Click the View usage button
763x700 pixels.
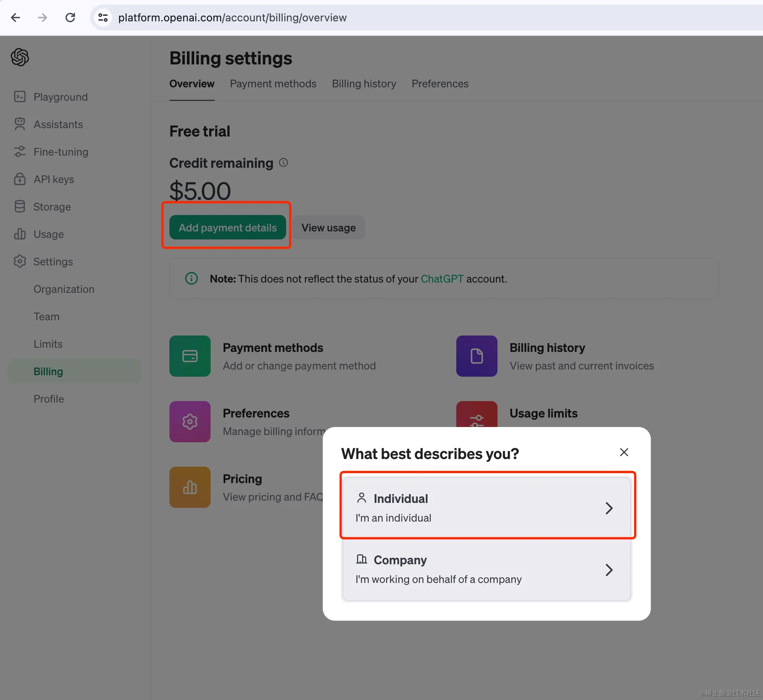click(328, 228)
